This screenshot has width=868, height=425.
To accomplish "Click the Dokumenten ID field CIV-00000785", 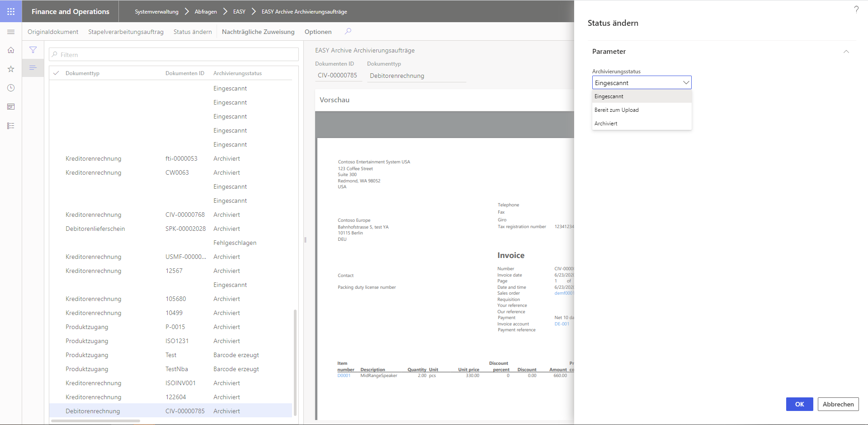I will pos(339,76).
